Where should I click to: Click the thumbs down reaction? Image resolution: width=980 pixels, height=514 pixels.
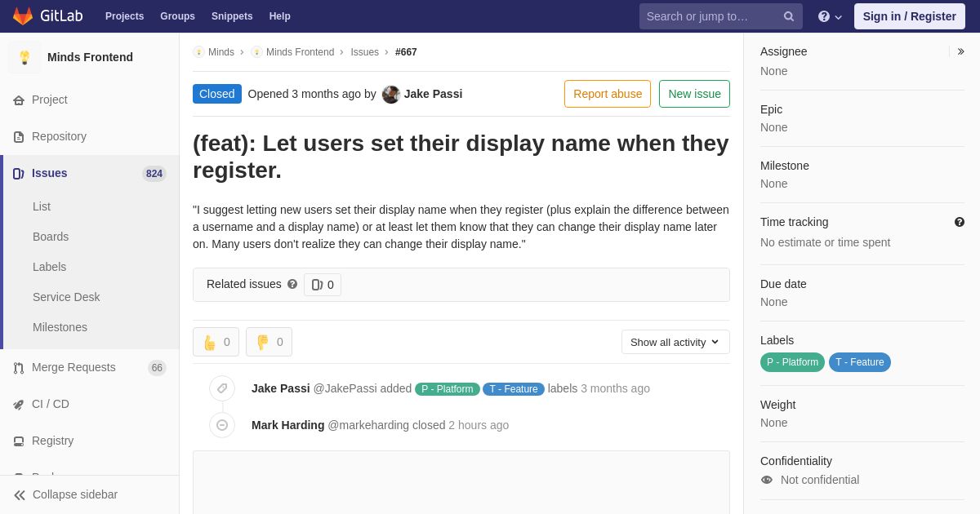tap(269, 342)
